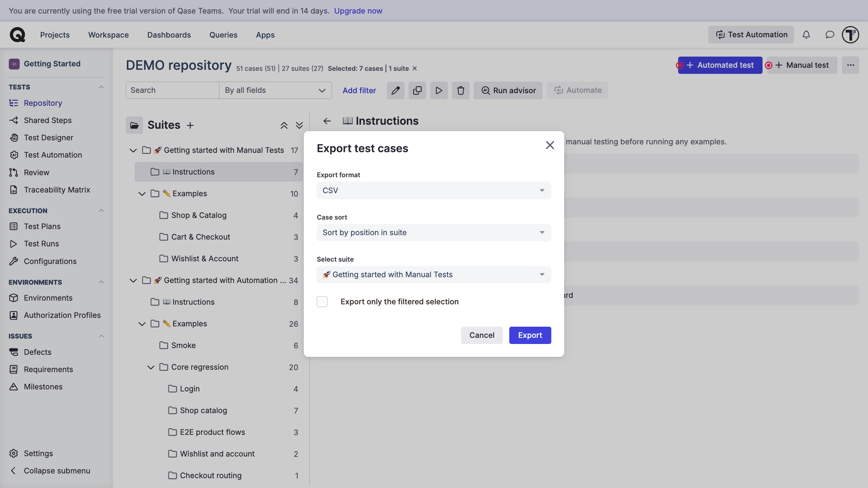Open the Dashboards menu

169,35
